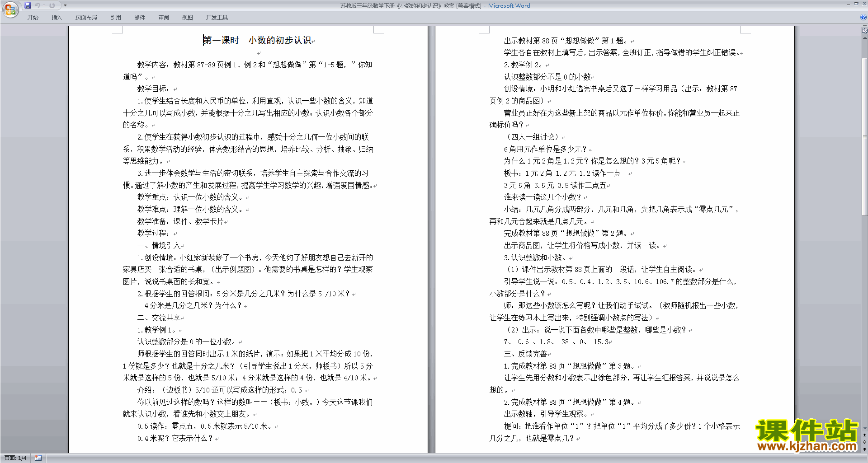Image resolution: width=868 pixels, height=463 pixels.
Task: Open the 页面布局 tab
Action: pos(86,18)
